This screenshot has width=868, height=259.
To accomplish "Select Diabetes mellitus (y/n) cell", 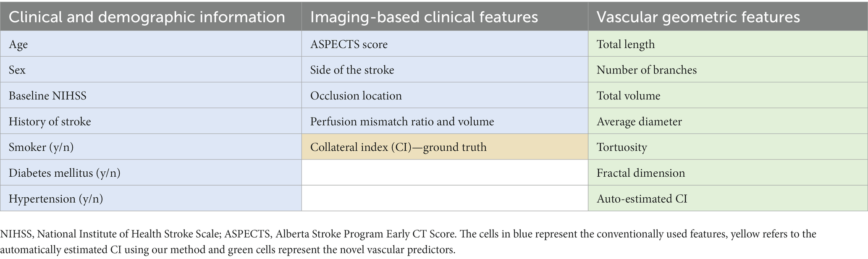I will click(x=151, y=173).
